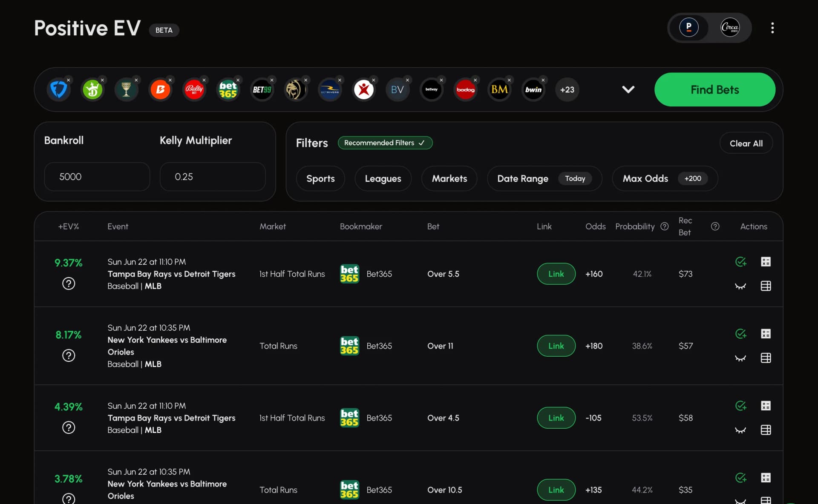Open the Sports filter dropdown

pos(320,179)
